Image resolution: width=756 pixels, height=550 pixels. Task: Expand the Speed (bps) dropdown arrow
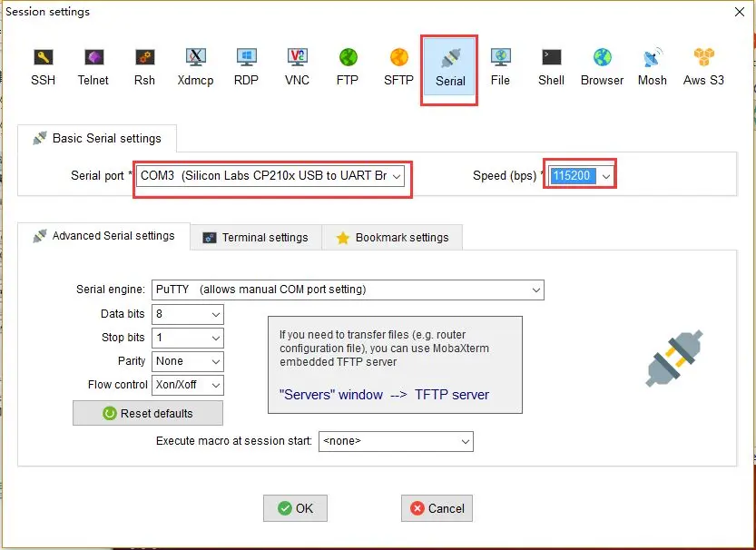point(606,176)
